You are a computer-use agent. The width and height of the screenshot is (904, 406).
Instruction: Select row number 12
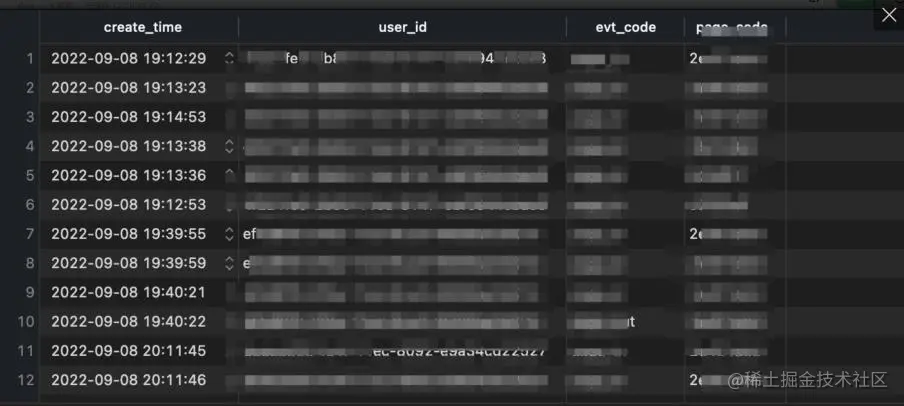pyautogui.click(x=26, y=380)
